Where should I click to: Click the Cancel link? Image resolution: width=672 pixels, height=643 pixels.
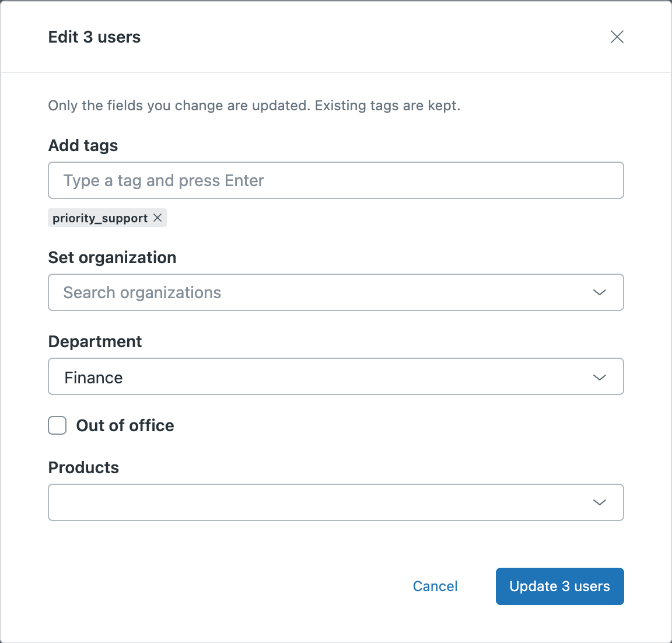pyautogui.click(x=435, y=586)
